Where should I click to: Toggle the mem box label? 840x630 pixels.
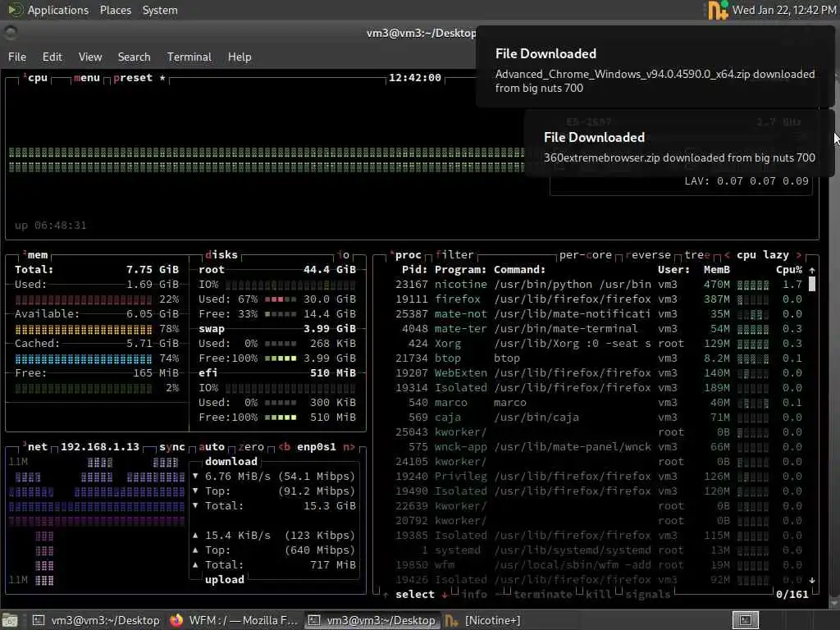pyautogui.click(x=35, y=254)
